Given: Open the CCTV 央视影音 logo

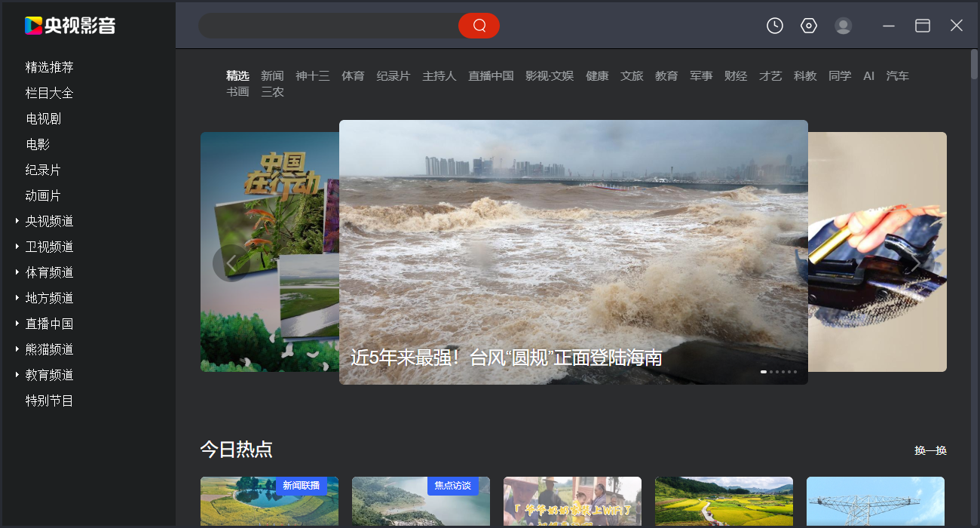Looking at the screenshot, I should [66, 25].
